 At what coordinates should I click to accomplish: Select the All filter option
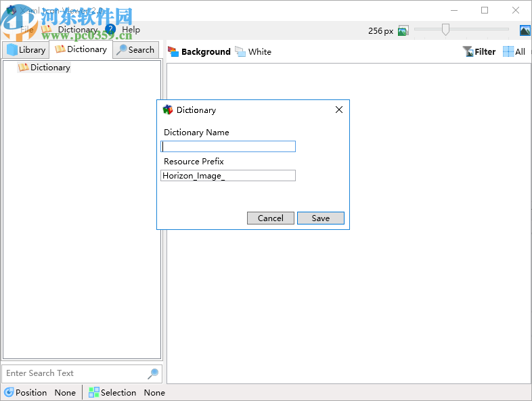tap(520, 52)
